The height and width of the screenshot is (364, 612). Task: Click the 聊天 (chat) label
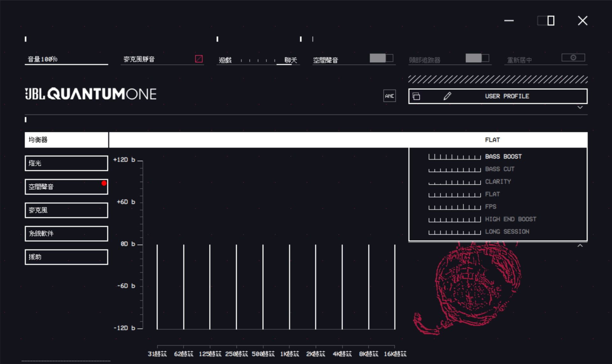click(x=290, y=60)
